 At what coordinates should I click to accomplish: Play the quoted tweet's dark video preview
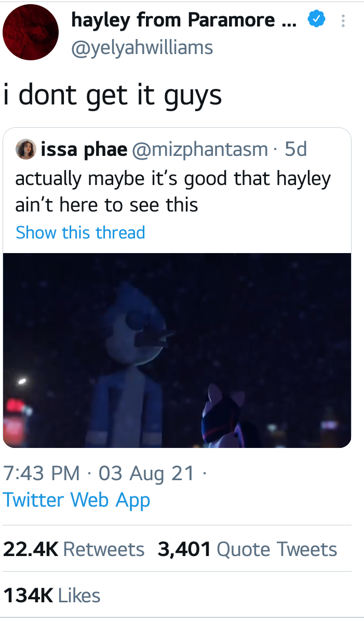tap(177, 349)
